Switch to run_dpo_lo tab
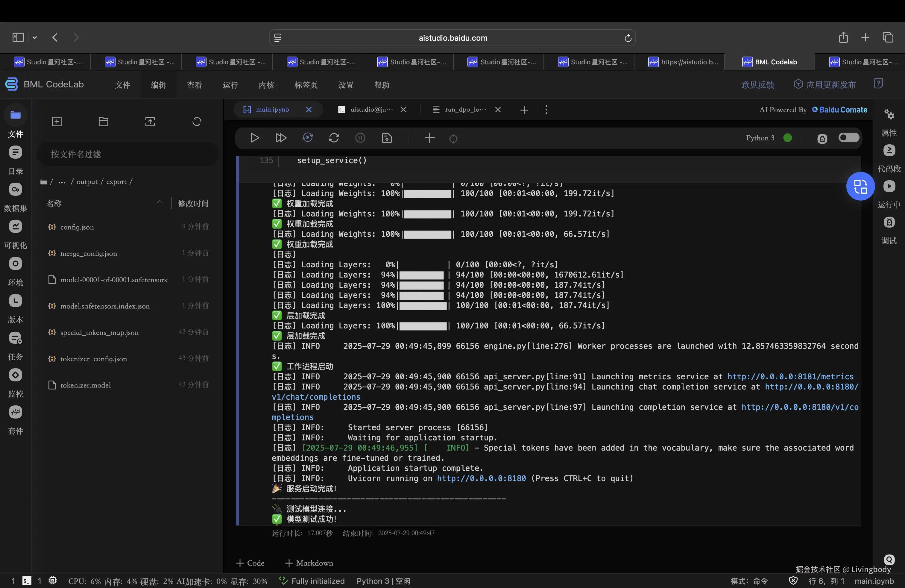This screenshot has width=905, height=588. click(465, 110)
